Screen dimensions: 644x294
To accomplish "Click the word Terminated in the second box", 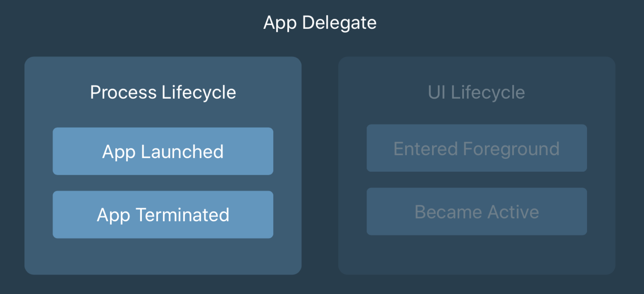I will [182, 215].
